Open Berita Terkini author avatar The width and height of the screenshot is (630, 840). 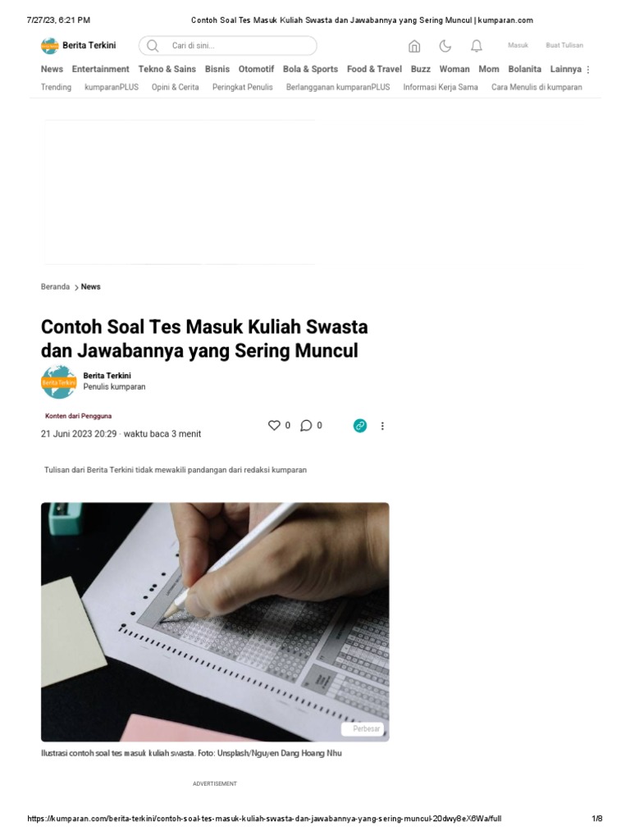58,382
